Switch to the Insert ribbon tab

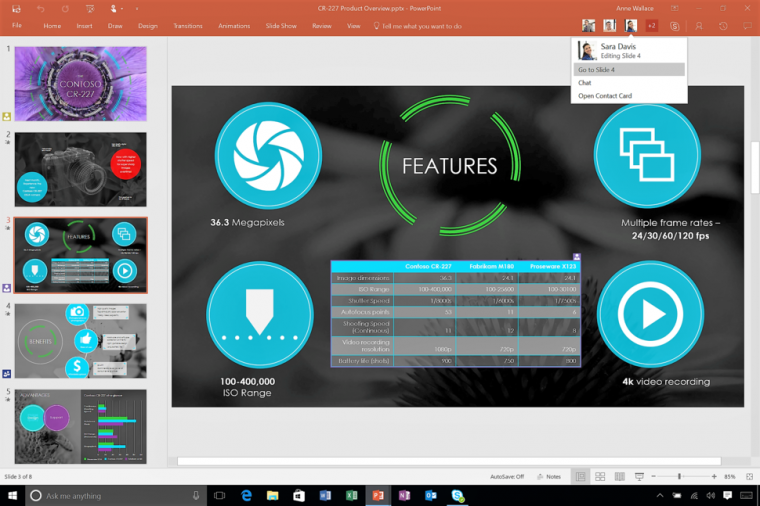(x=84, y=26)
